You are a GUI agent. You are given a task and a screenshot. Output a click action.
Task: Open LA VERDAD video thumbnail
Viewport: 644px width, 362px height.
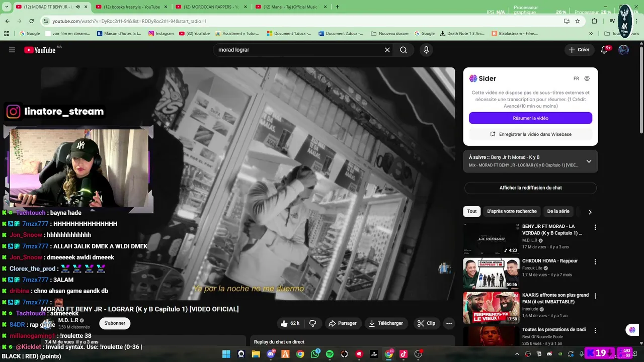[x=491, y=239]
